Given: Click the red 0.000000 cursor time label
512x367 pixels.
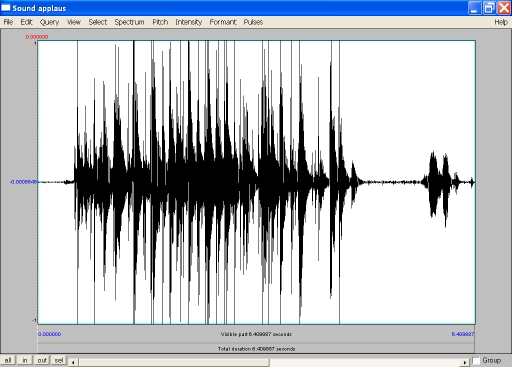Looking at the screenshot, I should coord(37,37).
